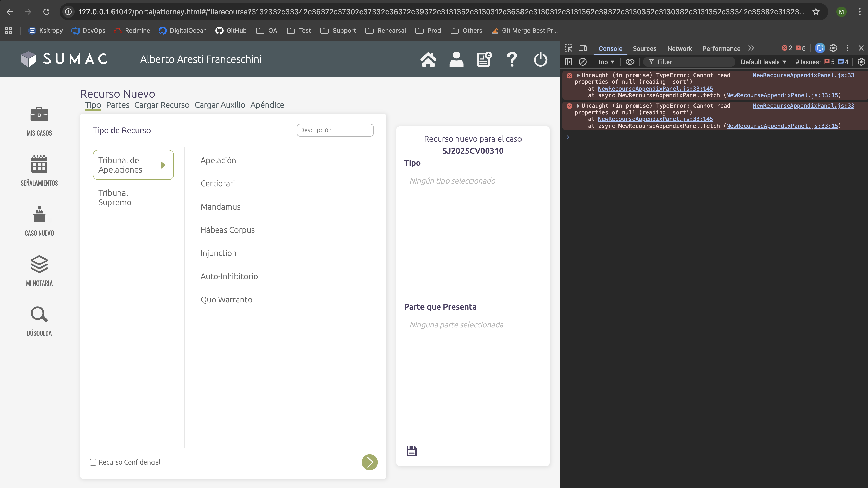
Task: Open Búsqueda magnifier icon
Action: coord(39,314)
